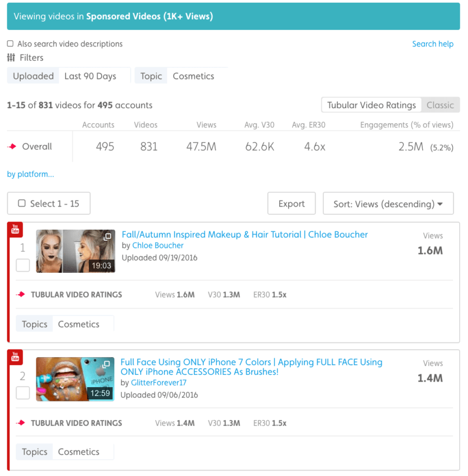
Task: Open the Search help link
Action: (433, 44)
